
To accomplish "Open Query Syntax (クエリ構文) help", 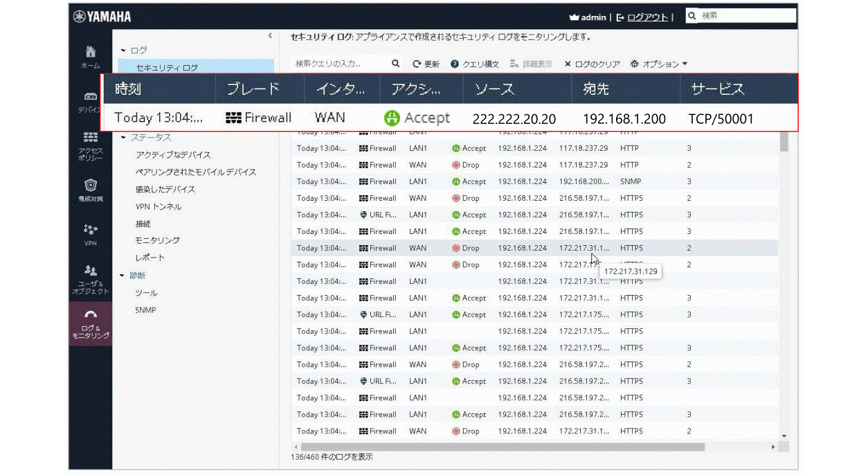I will (475, 64).
